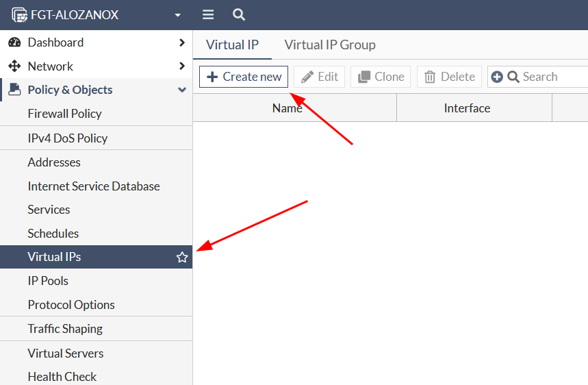Expand the Dashboard menu chevron
588x385 pixels.
tap(181, 42)
